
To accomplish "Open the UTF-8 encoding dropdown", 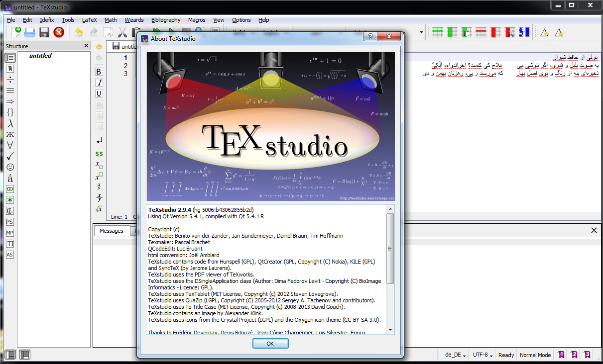I will click(x=483, y=355).
